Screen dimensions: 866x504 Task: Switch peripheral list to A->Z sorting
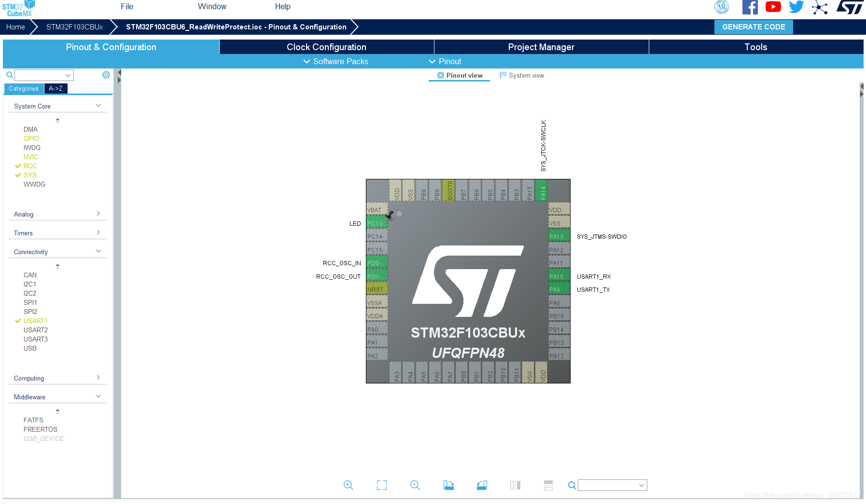[x=56, y=88]
